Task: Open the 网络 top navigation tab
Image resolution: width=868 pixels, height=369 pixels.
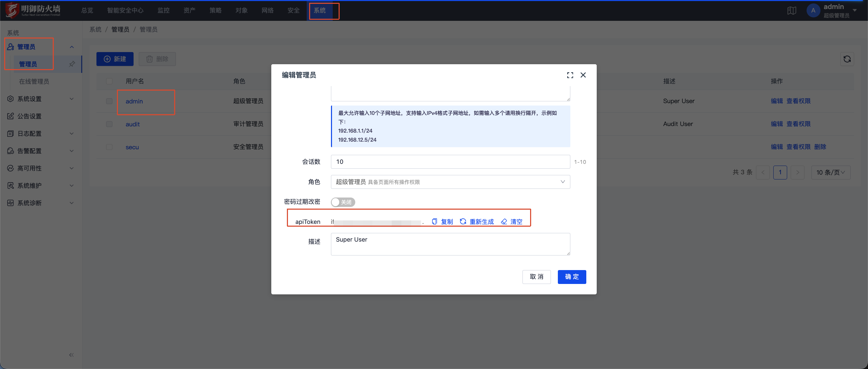Action: 267,10
